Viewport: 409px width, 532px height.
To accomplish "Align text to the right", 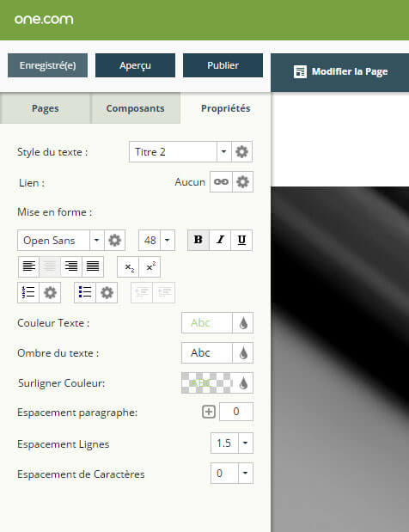I will [x=71, y=266].
